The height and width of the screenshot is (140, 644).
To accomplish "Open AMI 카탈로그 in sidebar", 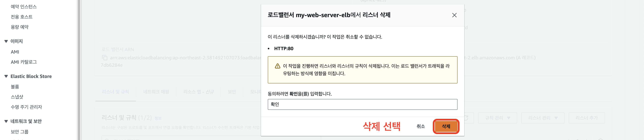I will click(24, 62).
